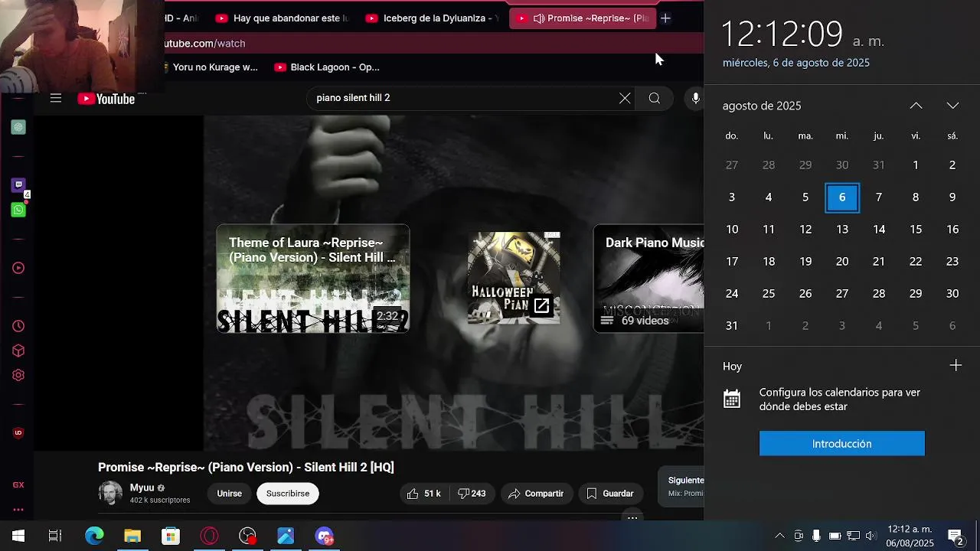Screen dimensions: 980x551
Task: Select August 15 in calendar
Action: click(916, 230)
